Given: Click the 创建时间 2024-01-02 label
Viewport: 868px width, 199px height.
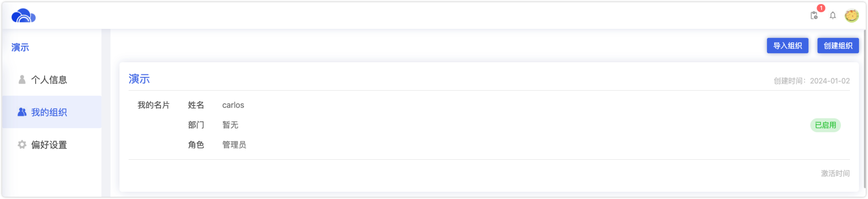Looking at the screenshot, I should pyautogui.click(x=812, y=81).
